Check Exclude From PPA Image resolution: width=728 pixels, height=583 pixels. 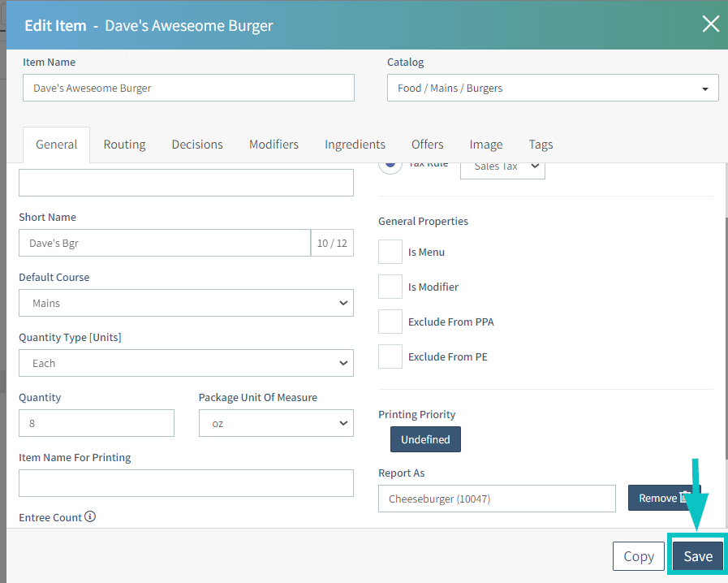390,322
